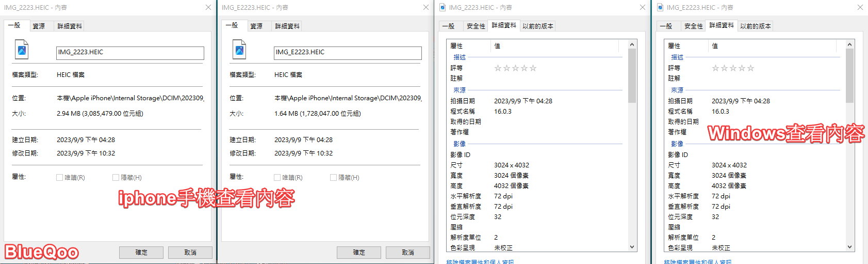Click the HEIC file icon beside IMG_2223.HEIC name
Viewport: 868px width, 264px height.
pos(22,50)
